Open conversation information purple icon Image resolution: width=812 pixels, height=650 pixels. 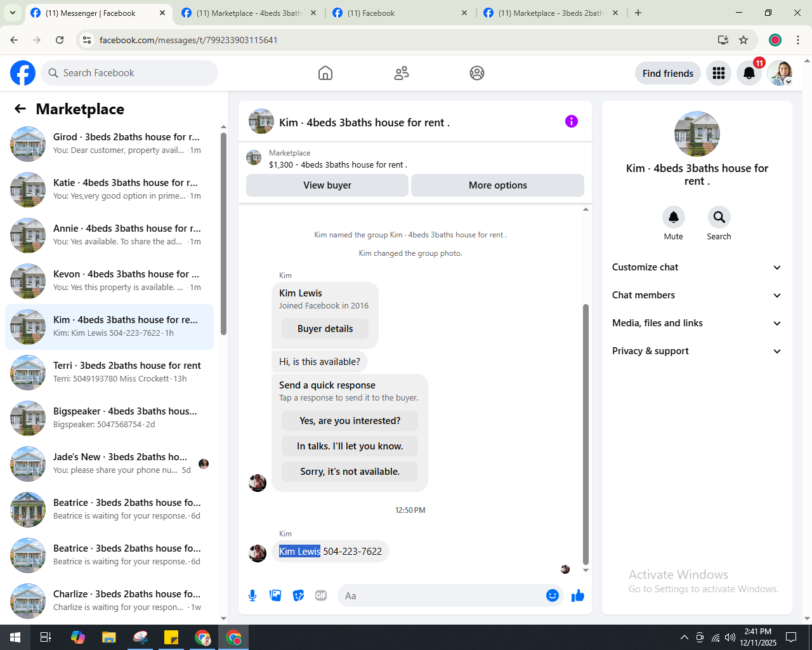tap(572, 121)
